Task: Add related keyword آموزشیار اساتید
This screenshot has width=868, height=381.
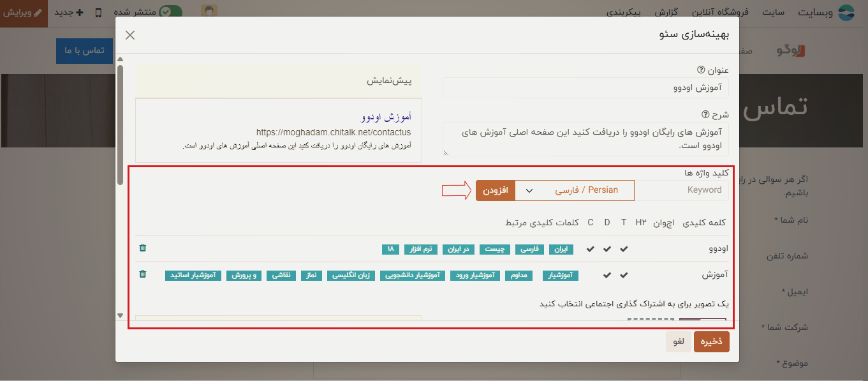Action: (193, 275)
